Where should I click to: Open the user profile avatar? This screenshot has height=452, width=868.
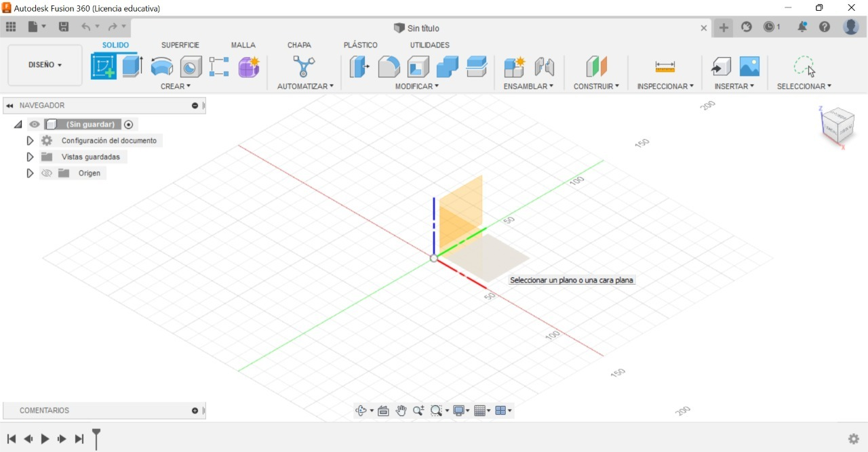(851, 27)
